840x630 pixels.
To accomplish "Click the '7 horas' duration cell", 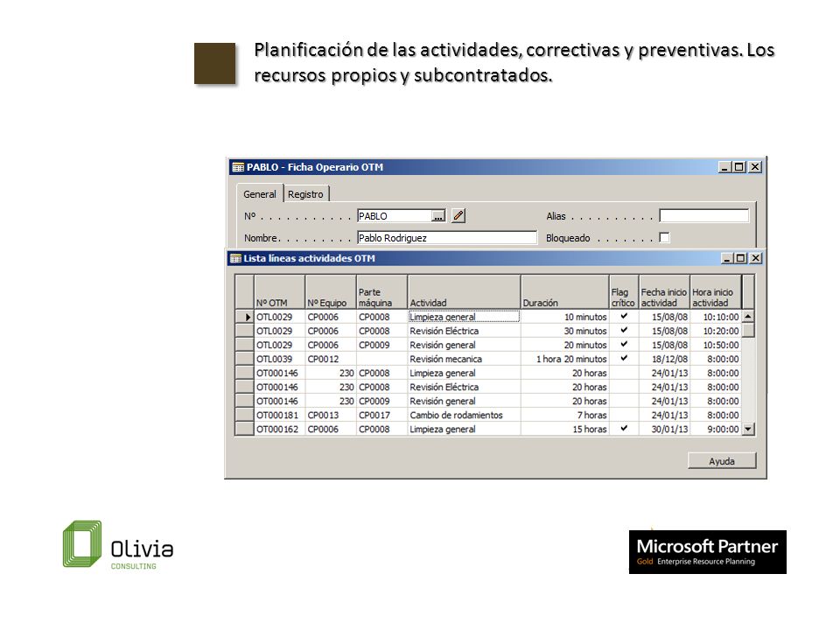I will click(564, 415).
